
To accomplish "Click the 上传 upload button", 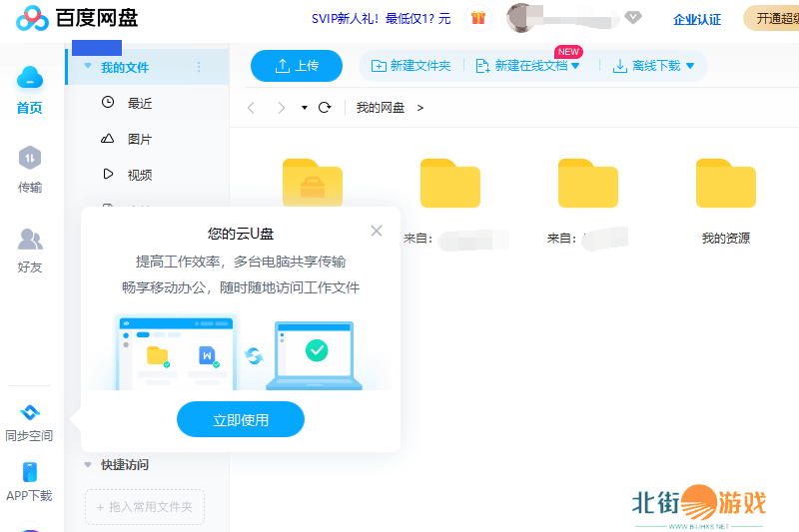I will tap(296, 66).
